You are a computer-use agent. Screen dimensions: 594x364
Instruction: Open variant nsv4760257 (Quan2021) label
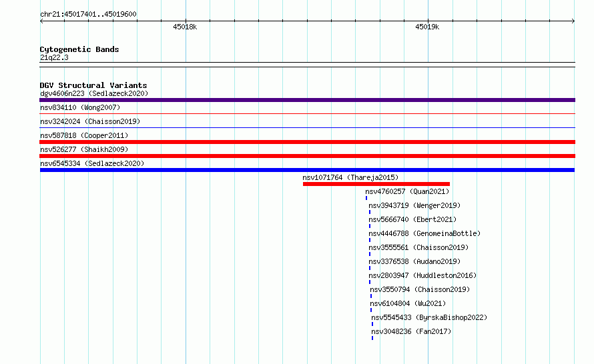(407, 191)
